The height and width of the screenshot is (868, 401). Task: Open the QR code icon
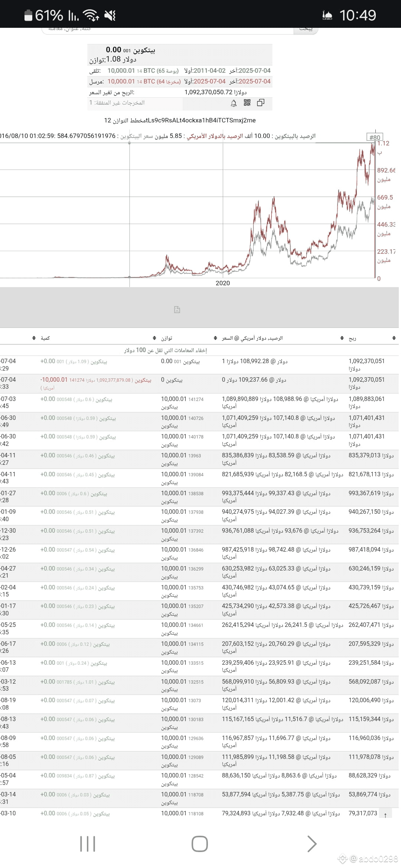point(247,103)
